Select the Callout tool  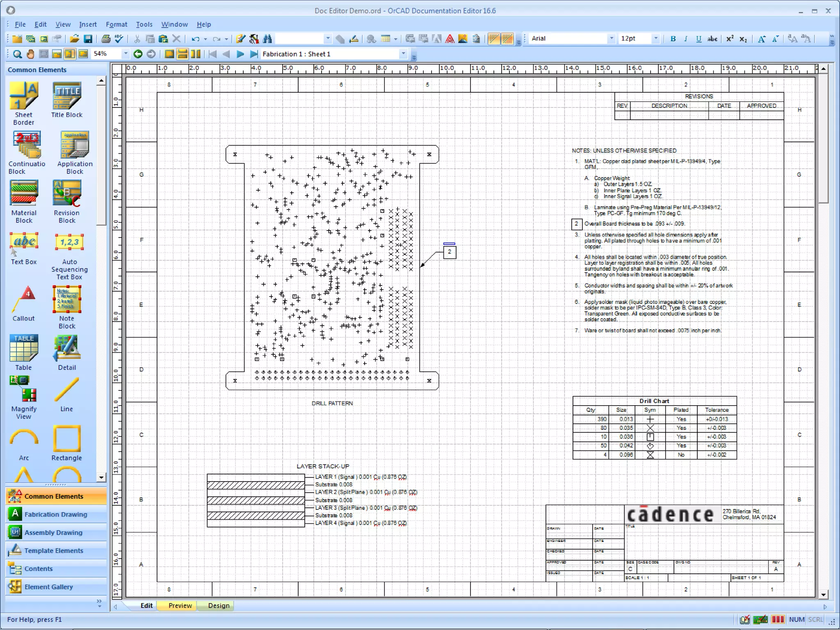24,303
